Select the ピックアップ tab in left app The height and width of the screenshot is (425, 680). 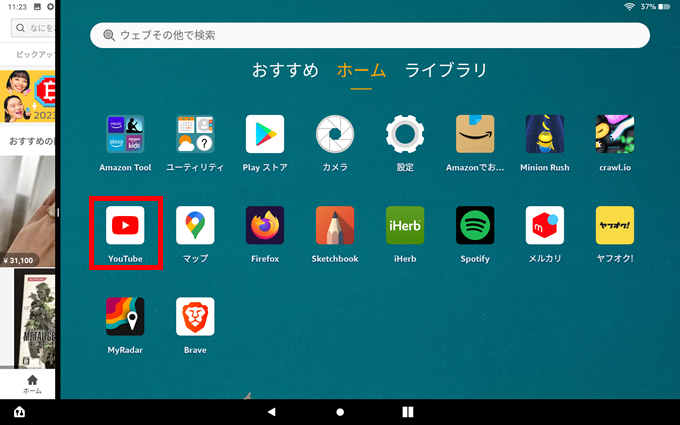point(35,55)
